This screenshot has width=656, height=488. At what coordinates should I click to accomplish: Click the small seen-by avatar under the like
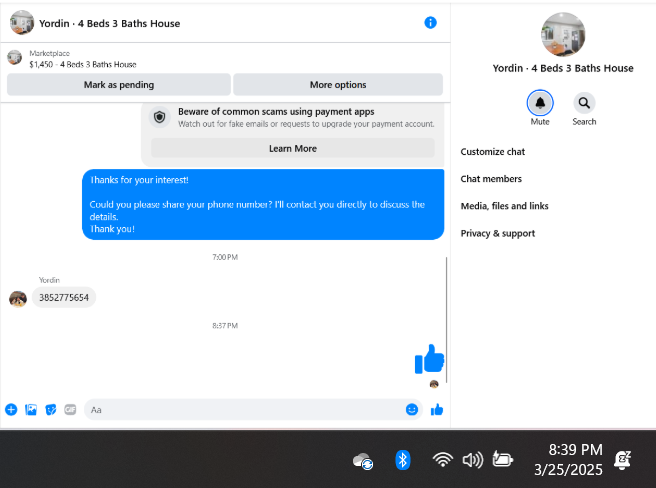pos(434,384)
